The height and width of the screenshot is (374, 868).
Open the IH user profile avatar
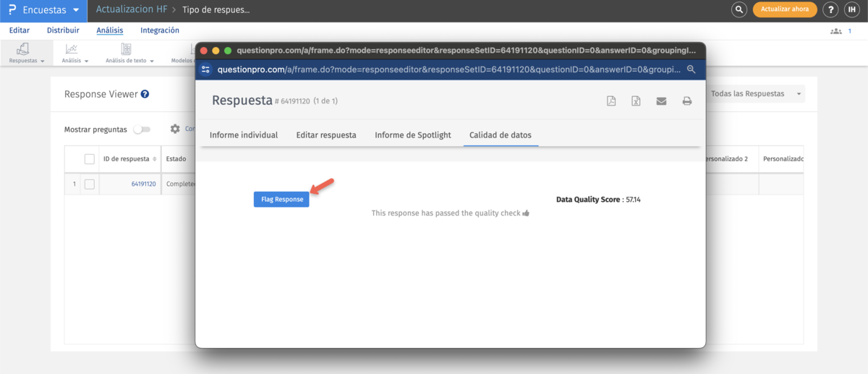[851, 9]
